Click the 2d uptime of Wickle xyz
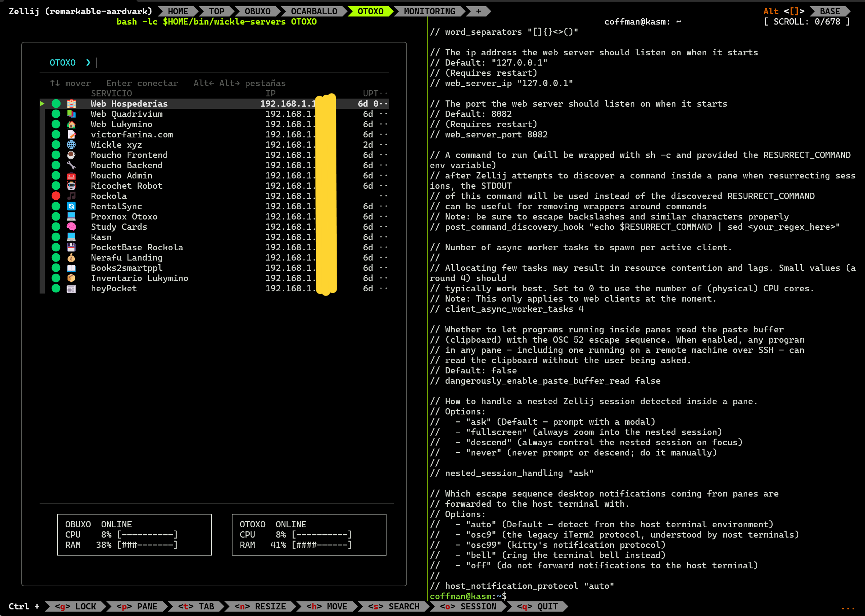Screen dimensions: 865x616 pos(368,144)
